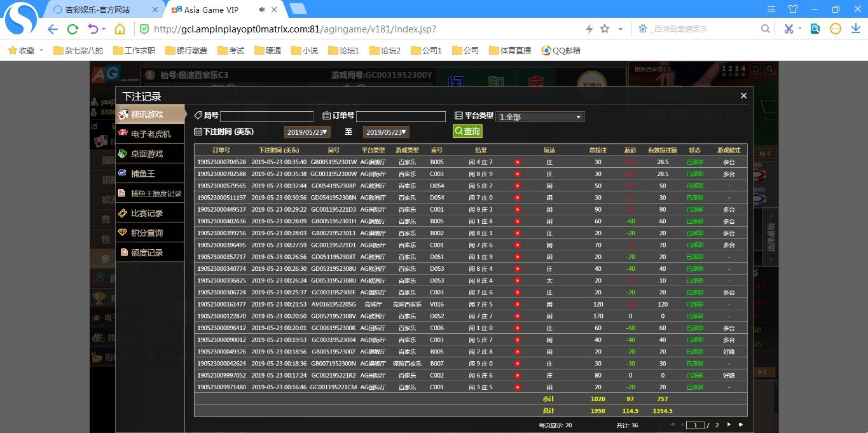868x433 pixels.
Task: Go to next page of bet records
Action: [x=729, y=425]
